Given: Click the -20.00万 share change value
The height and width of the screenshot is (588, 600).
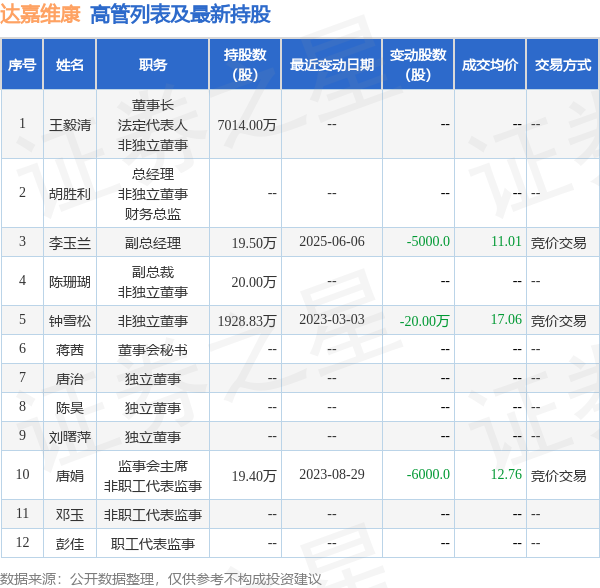Looking at the screenshot, I should pyautogui.click(x=424, y=321).
